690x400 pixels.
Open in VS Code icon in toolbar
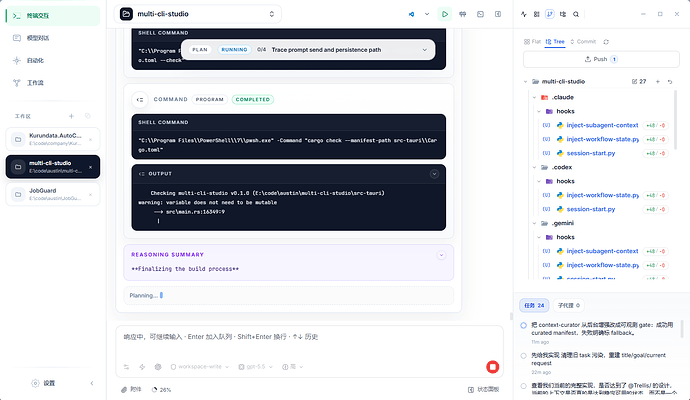click(411, 14)
